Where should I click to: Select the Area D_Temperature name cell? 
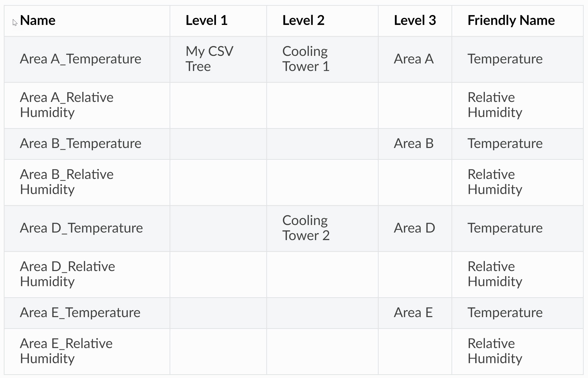(x=87, y=229)
